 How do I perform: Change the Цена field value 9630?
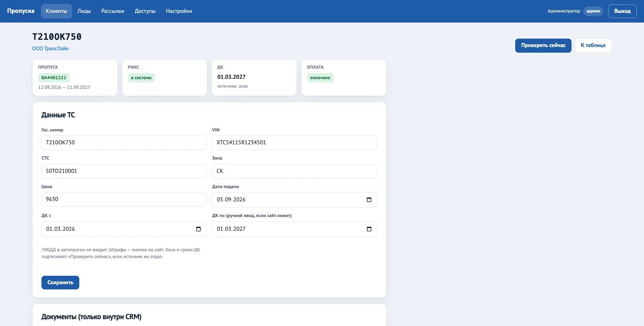coord(124,199)
